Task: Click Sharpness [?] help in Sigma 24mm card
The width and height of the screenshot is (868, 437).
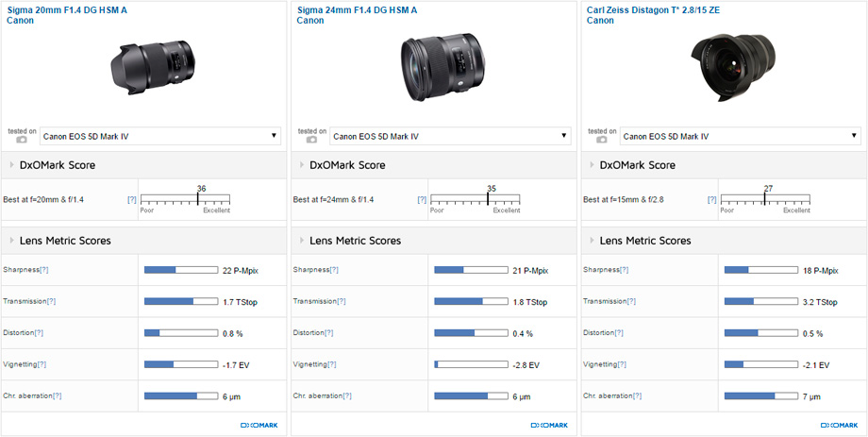Action: tap(334, 270)
